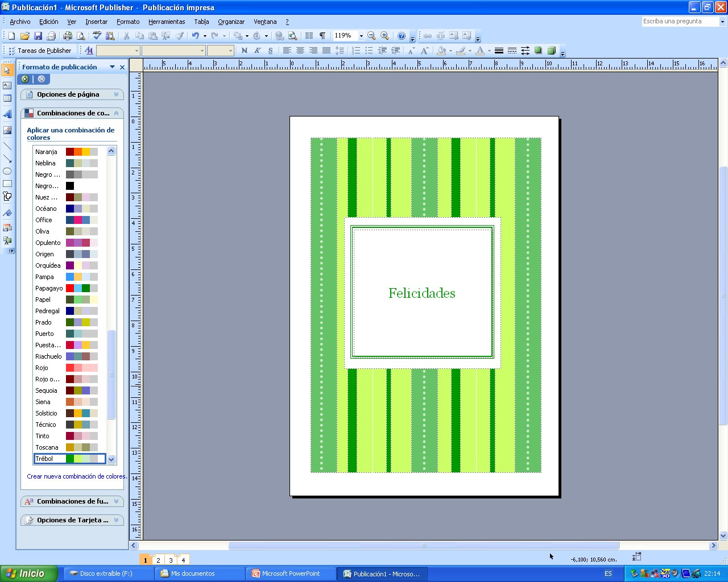Toggle bold text formatting
The image size is (728, 582).
(x=244, y=51)
